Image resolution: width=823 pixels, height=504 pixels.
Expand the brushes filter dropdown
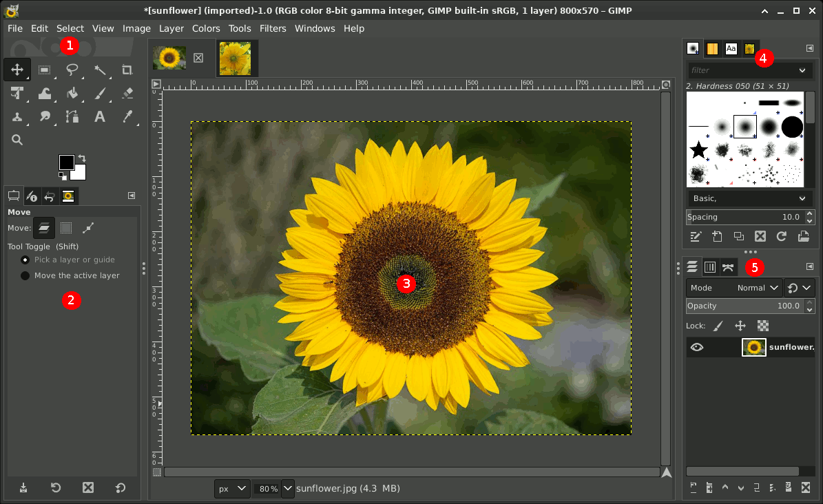tap(801, 70)
